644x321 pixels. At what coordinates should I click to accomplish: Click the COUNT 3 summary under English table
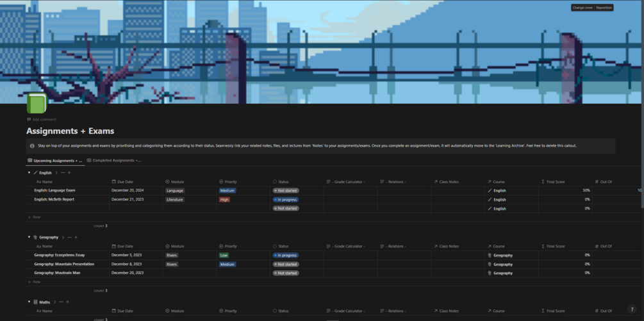[101, 226]
